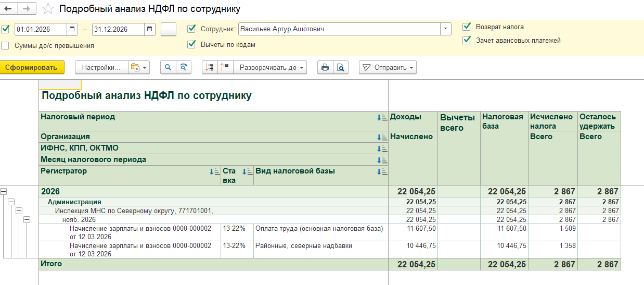Viewport: 644px width, 285px height.
Task: Collapse all groups icon in toolbar
Action: pyautogui.click(x=210, y=67)
